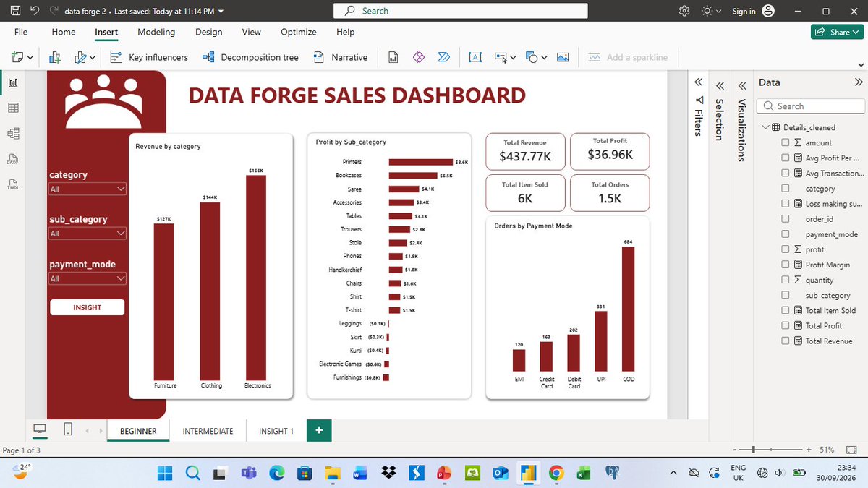Check the Avg Profit Per field checkbox
Screen dimensions: 868x488
(786, 158)
